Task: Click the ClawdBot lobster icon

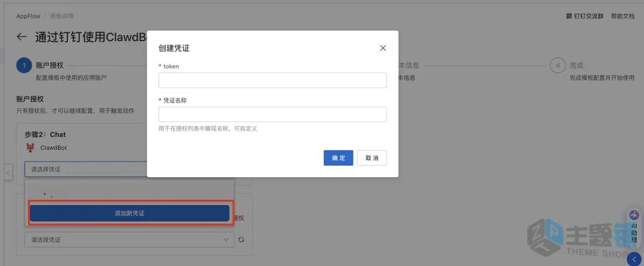Action: (x=30, y=147)
